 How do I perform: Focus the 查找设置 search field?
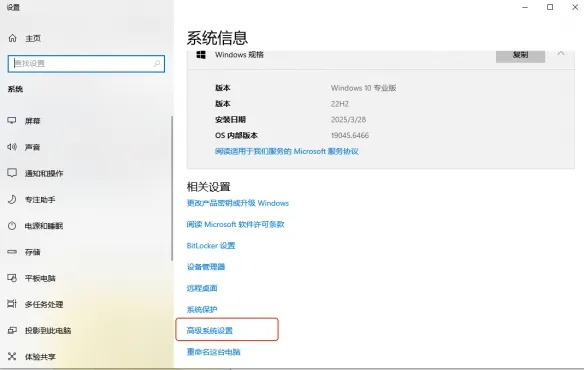click(x=86, y=64)
